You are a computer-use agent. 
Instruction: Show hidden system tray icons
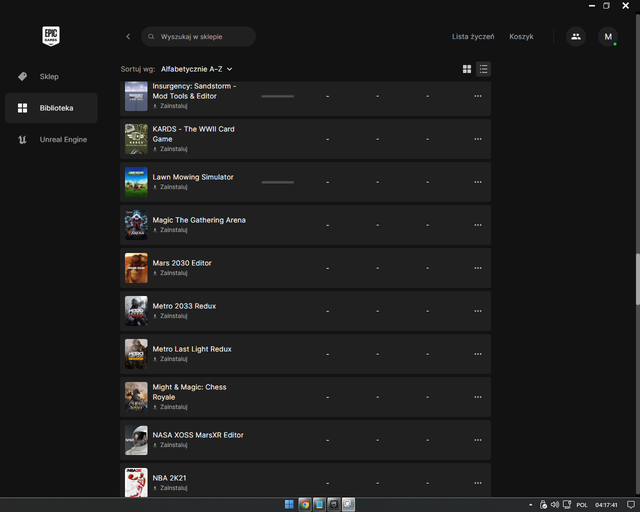531,505
